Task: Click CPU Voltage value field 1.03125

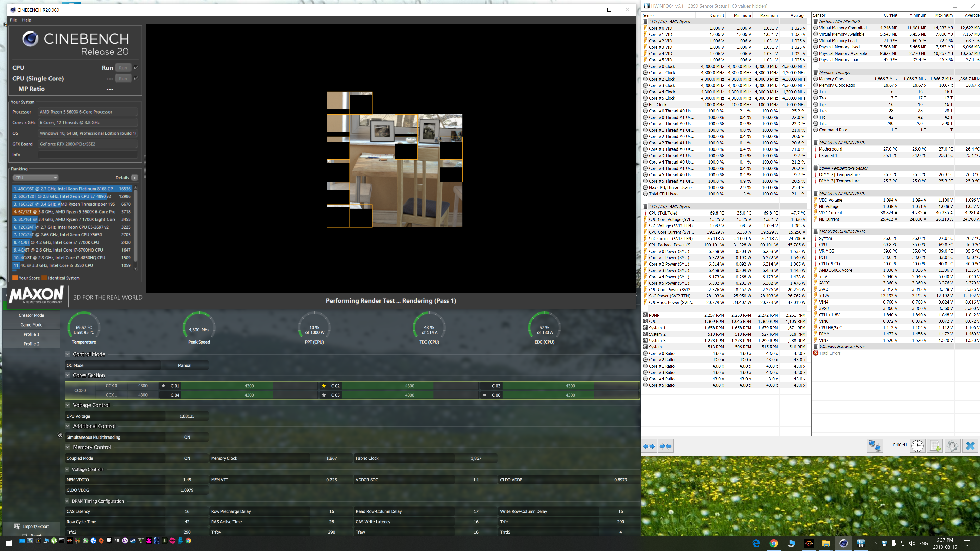Action: pos(187,416)
